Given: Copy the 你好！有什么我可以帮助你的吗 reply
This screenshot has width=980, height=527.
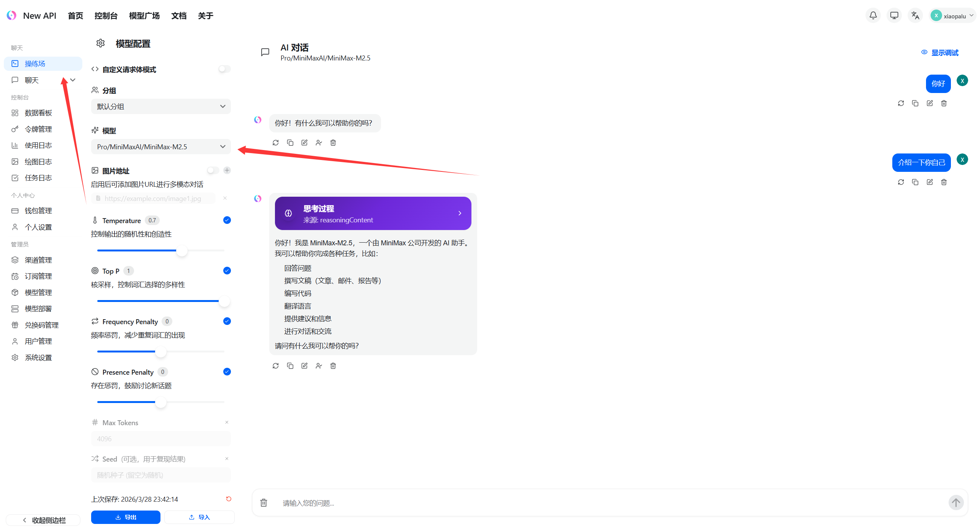Looking at the screenshot, I should (290, 143).
